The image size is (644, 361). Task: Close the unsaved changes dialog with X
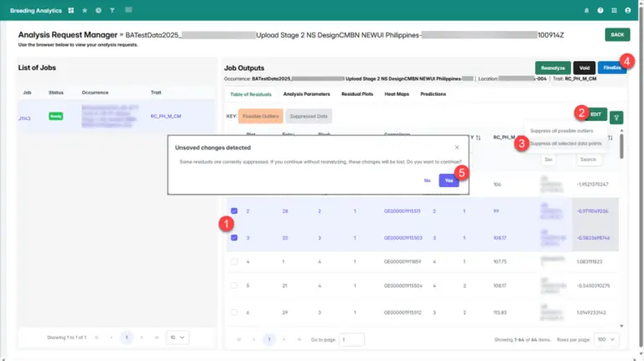coord(457,146)
